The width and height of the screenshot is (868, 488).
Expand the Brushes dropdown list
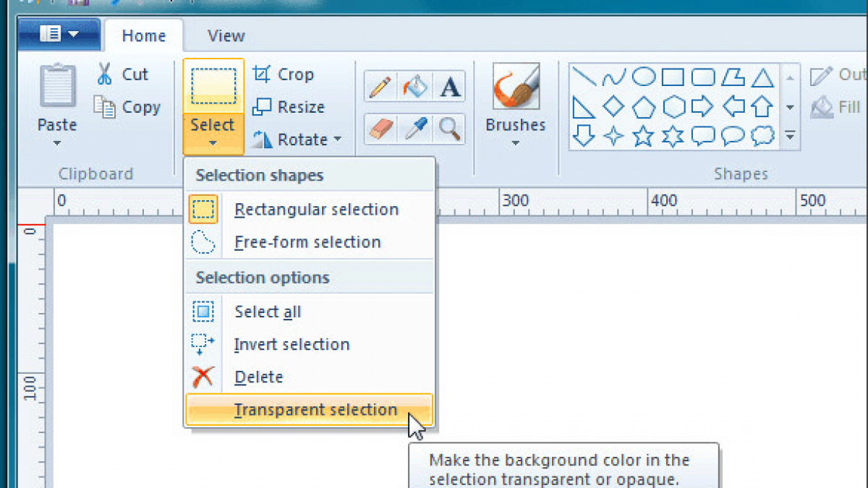(516, 142)
